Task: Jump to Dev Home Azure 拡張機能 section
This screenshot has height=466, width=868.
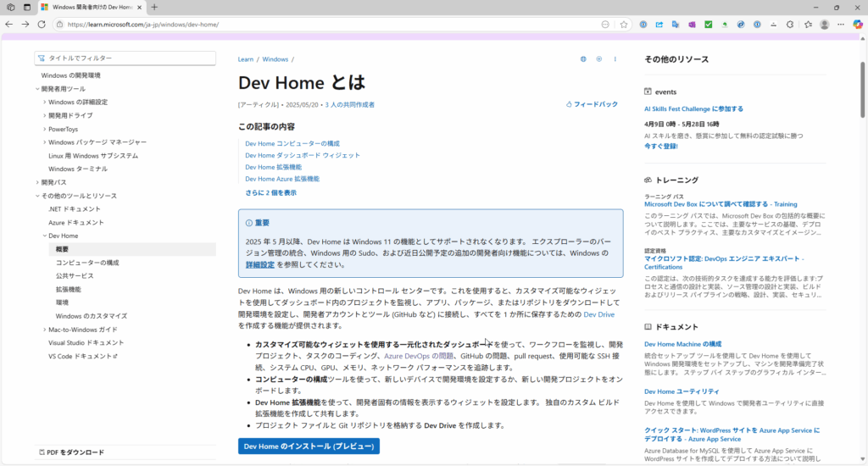Action: pyautogui.click(x=282, y=179)
